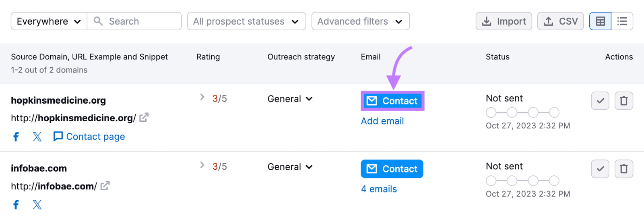Open external link icon beside infobae.com URL
The image size is (644, 216).
click(105, 186)
